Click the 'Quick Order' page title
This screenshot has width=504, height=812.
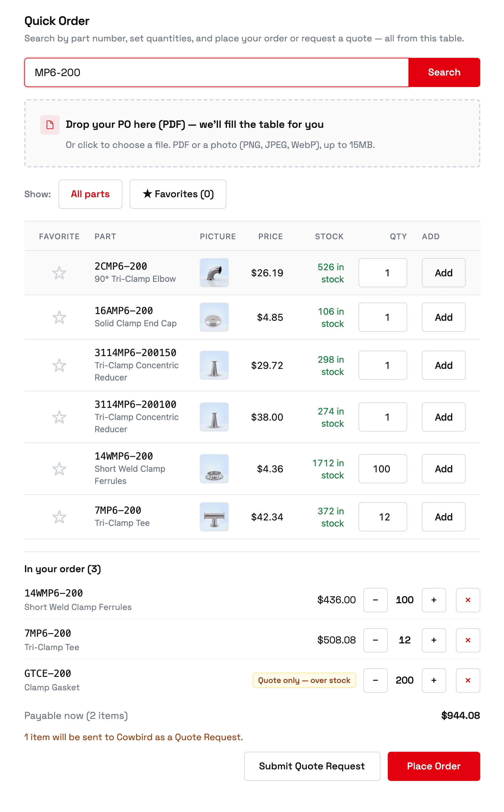click(57, 21)
